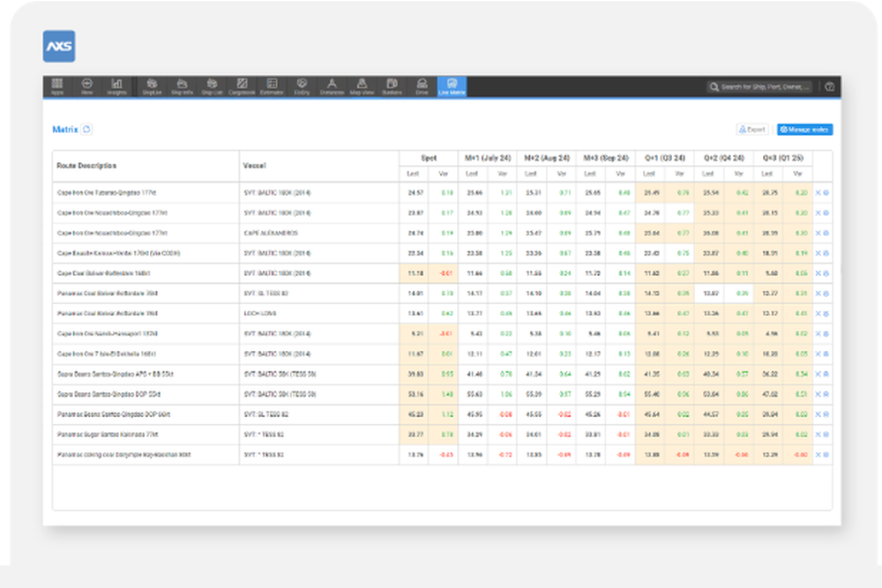Remove the Supra Beans Santos-Qingdao APS row
882x588 pixels.
coord(818,375)
